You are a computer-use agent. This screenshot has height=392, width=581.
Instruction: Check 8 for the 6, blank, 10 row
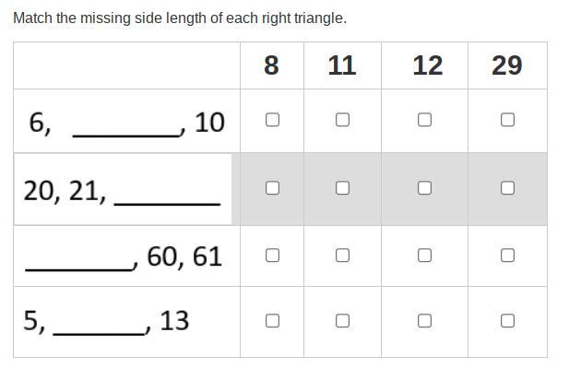pos(272,120)
